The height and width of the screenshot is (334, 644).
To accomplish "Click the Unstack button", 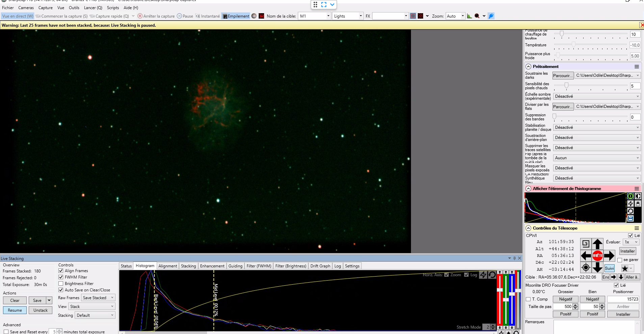I will pos(41,310).
